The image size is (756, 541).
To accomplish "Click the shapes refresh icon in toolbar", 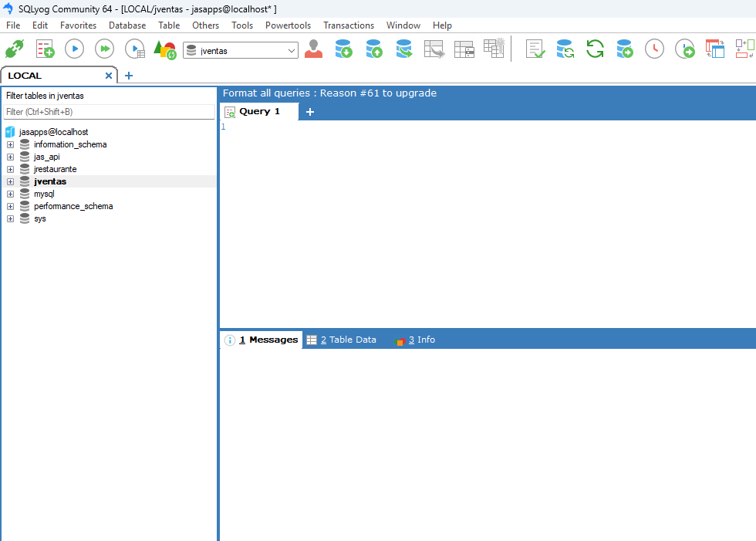I will click(165, 49).
